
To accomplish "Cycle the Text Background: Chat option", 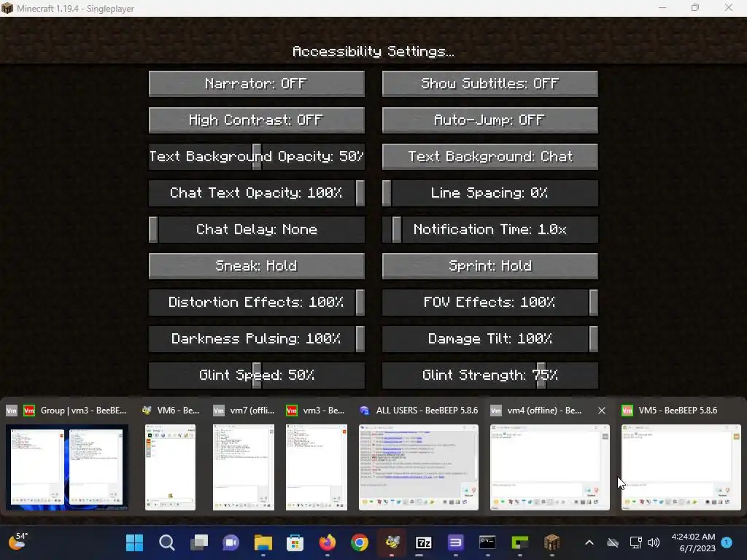I will (489, 157).
